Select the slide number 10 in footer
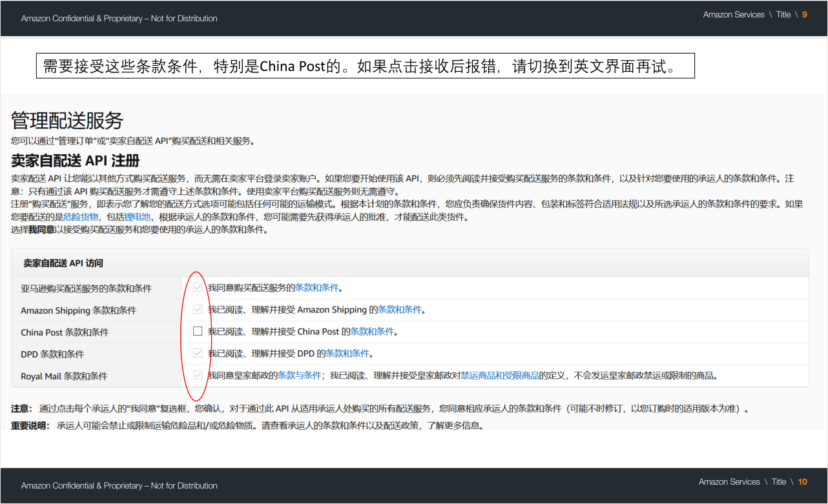 coord(802,482)
